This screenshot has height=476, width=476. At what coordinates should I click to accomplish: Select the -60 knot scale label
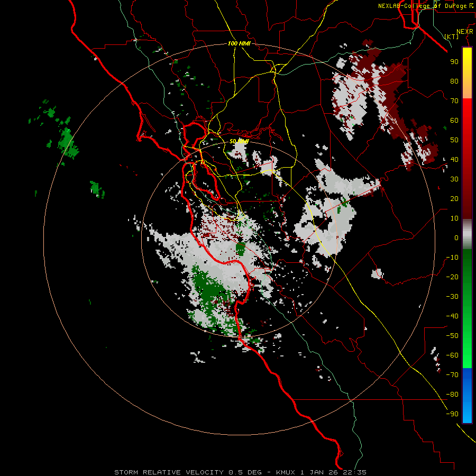(452, 355)
